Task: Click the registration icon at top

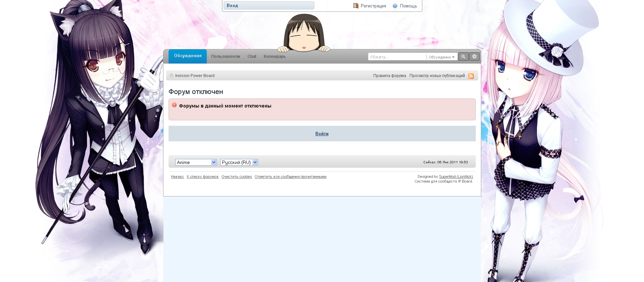Action: tap(356, 6)
